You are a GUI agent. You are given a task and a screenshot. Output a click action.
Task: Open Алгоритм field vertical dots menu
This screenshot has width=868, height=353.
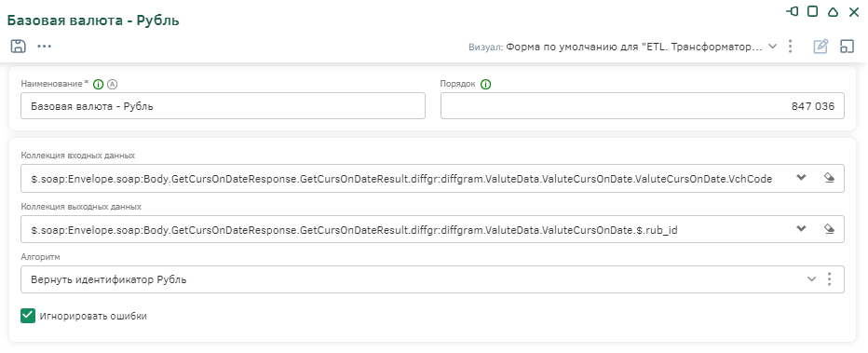pyautogui.click(x=829, y=278)
